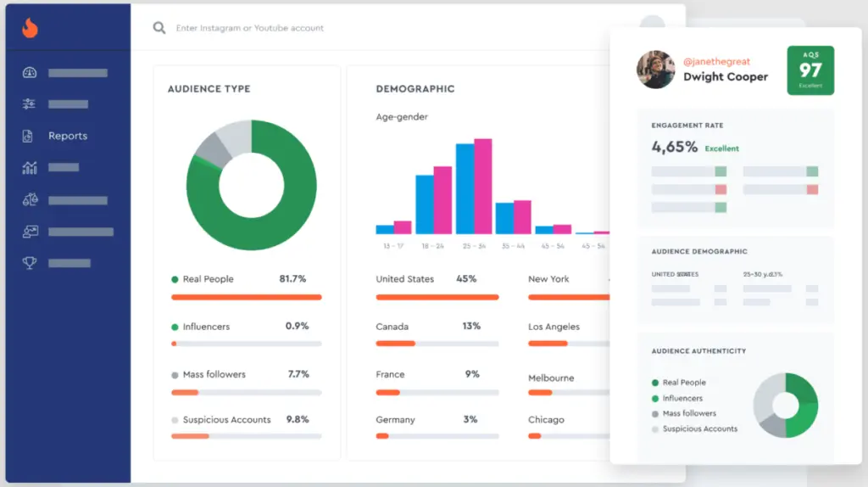
Task: Select the 25–34 age group bars
Action: point(474,188)
